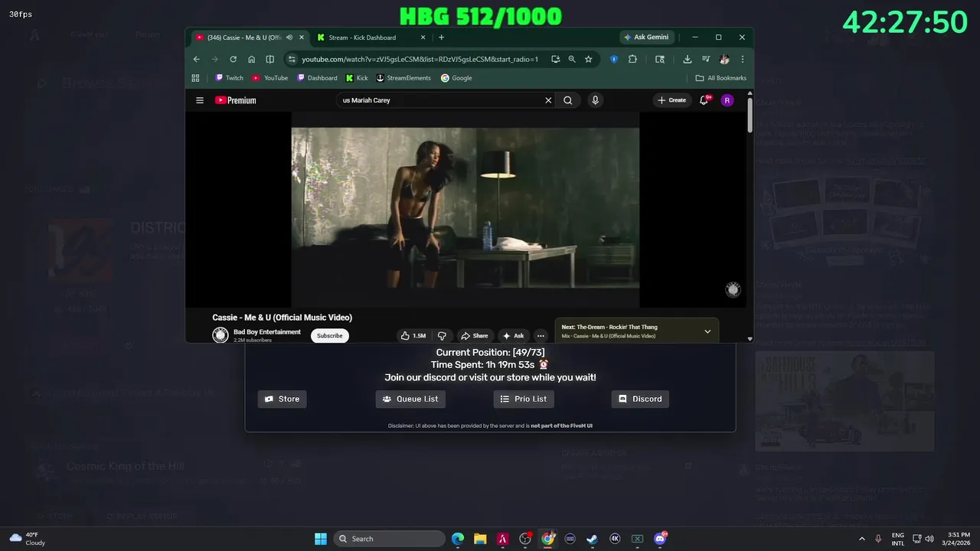Open media controls icon in Chrome toolbar
Viewport: 980px width, 551px height.
[706, 59]
